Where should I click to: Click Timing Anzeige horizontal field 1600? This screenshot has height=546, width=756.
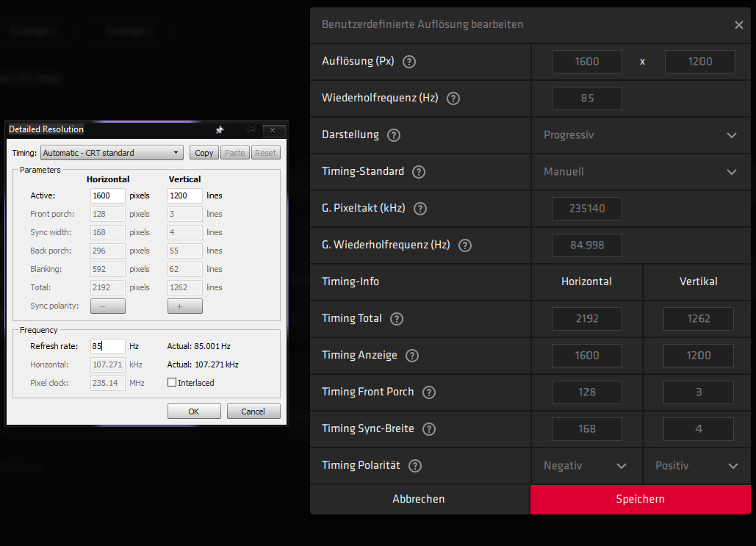pos(587,356)
